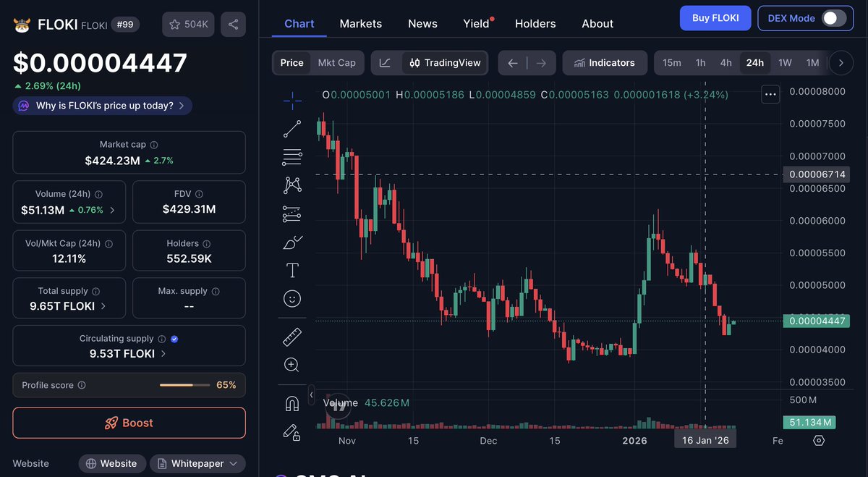The height and width of the screenshot is (477, 868).
Task: Expand Circulating supply 9.53T FLOKI details
Action: [x=163, y=354]
